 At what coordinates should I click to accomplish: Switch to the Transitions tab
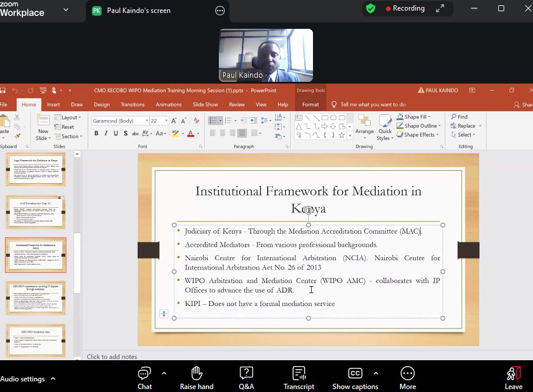(x=132, y=105)
